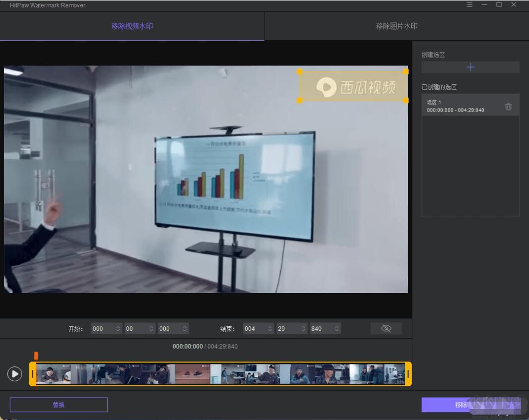
Task: Click the top-left handle of watermark selection
Action: click(300, 71)
